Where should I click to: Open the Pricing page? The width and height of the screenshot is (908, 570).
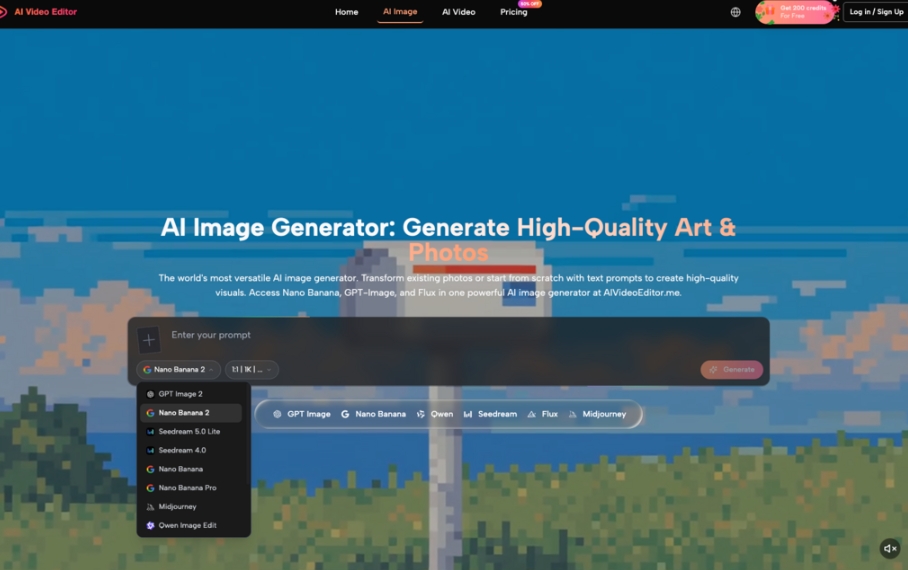point(514,12)
